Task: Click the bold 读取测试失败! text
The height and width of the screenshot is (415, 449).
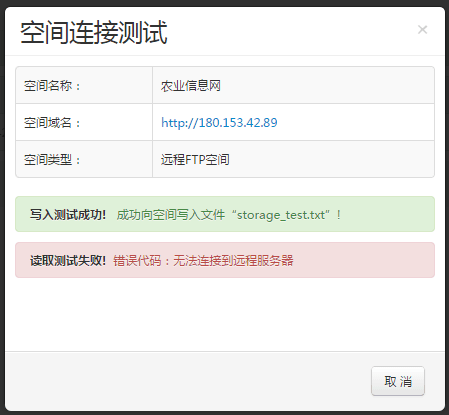Action: tap(68, 260)
